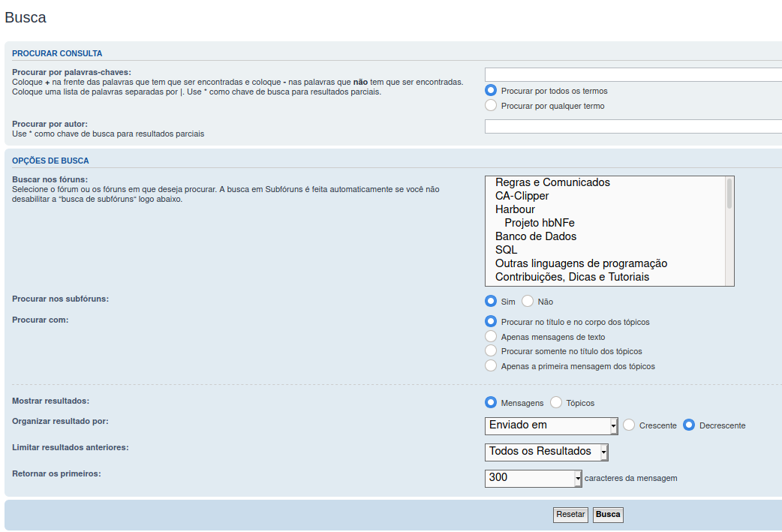The width and height of the screenshot is (782, 532).
Task: Show results as 'Tópicos'
Action: 556,403
